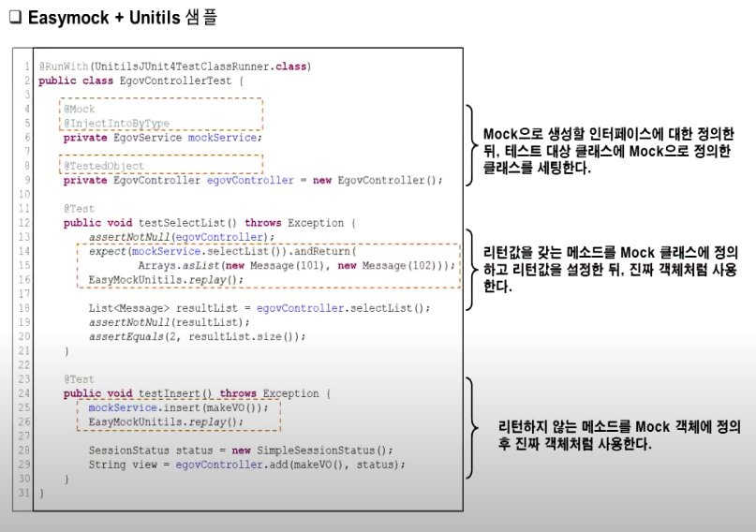Select the "public class EgovControllerTest" declaration line
756x532 pixels.
[141, 81]
